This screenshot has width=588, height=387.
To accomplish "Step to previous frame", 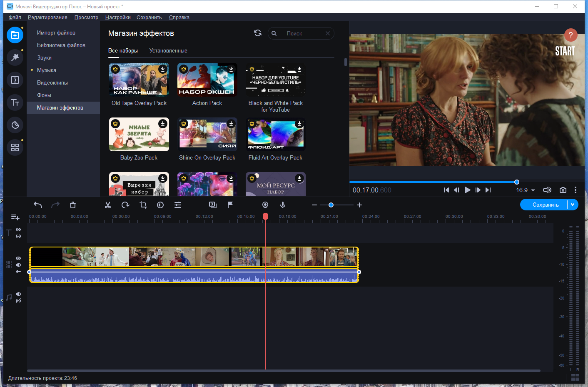I will tap(456, 190).
